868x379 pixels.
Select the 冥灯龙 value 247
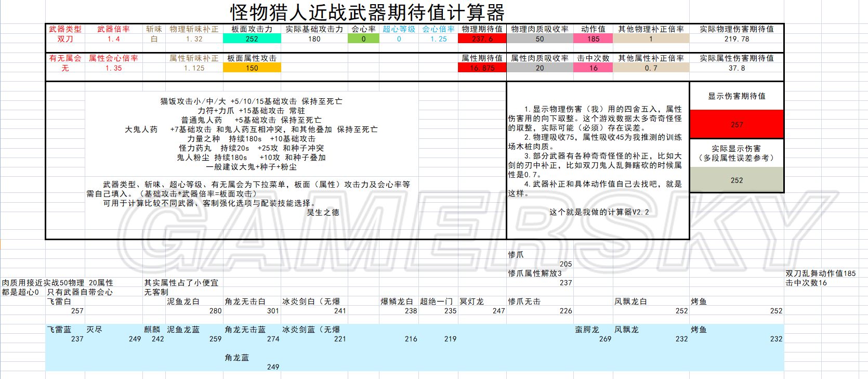point(498,311)
